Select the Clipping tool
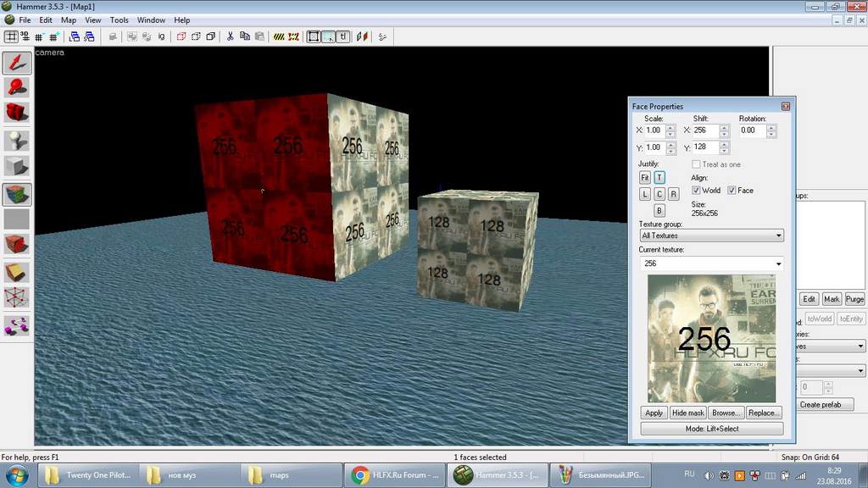 17,272
